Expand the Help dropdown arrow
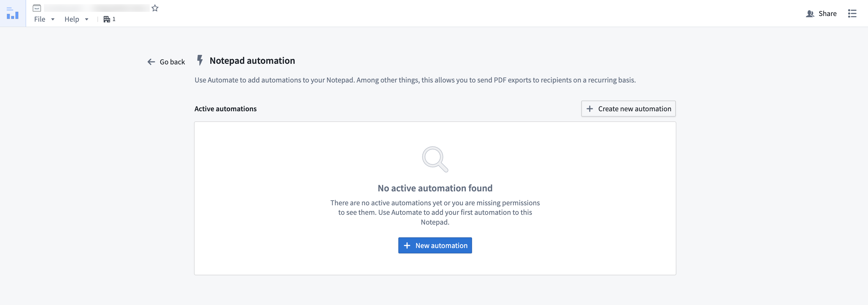This screenshot has height=305, width=868. click(x=87, y=20)
